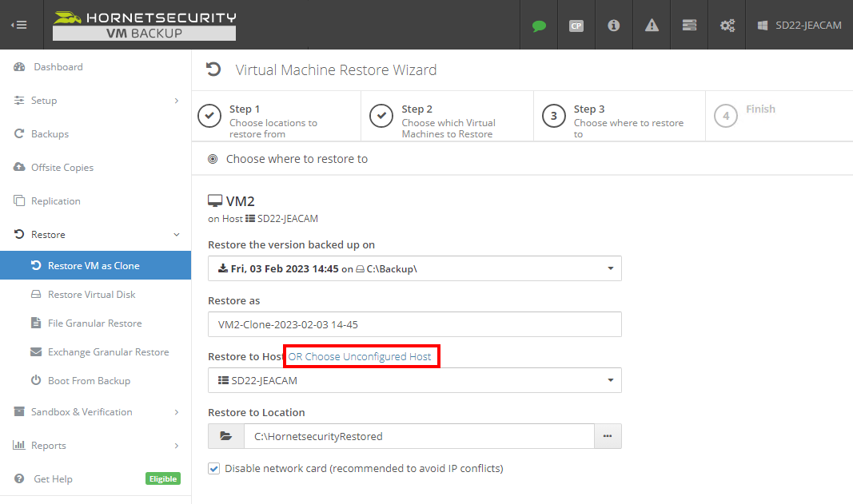Click the Eligible badge next to Get Help
This screenshot has width=853, height=504.
coord(163,478)
